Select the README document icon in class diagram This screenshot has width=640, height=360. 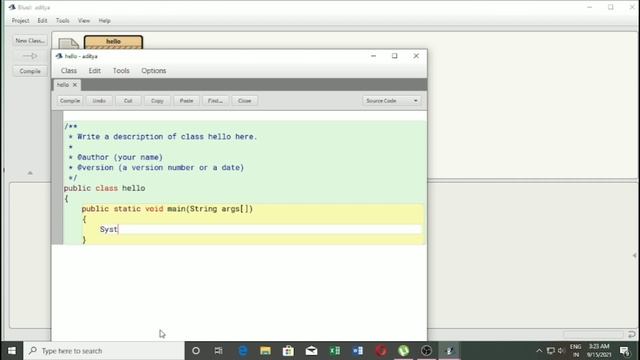tap(68, 43)
